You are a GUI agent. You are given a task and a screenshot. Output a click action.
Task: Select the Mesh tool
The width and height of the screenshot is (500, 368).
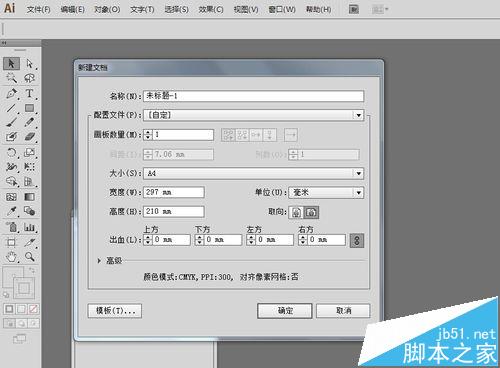point(11,197)
